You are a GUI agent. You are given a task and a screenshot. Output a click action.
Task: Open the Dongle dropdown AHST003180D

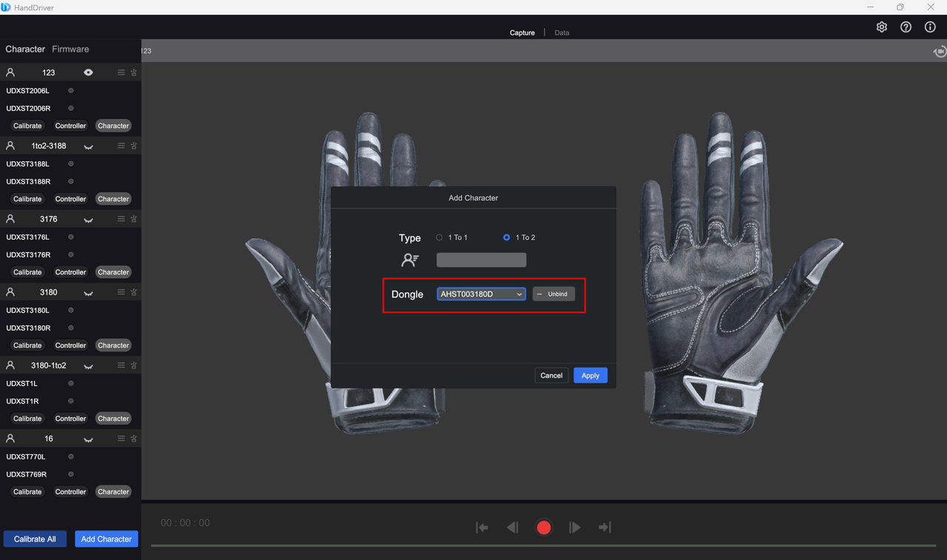pyautogui.click(x=481, y=294)
